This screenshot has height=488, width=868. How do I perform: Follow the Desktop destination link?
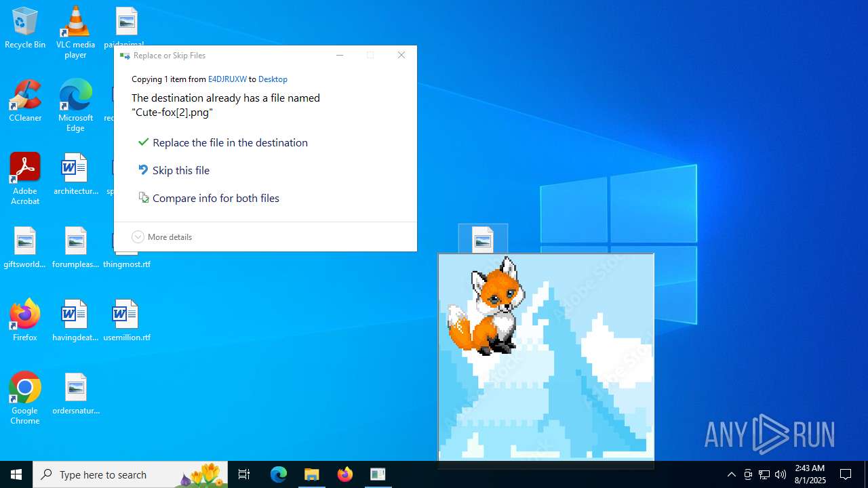[273, 79]
